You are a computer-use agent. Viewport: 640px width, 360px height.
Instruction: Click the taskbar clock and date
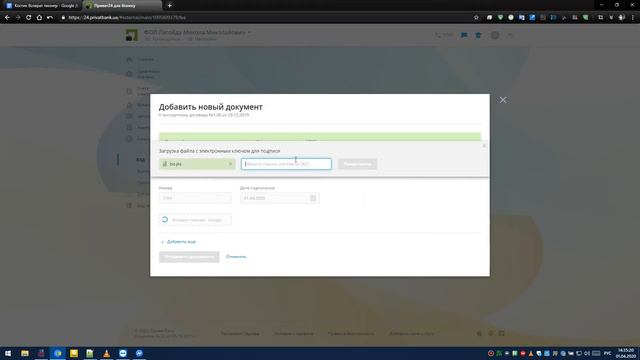coord(626,353)
